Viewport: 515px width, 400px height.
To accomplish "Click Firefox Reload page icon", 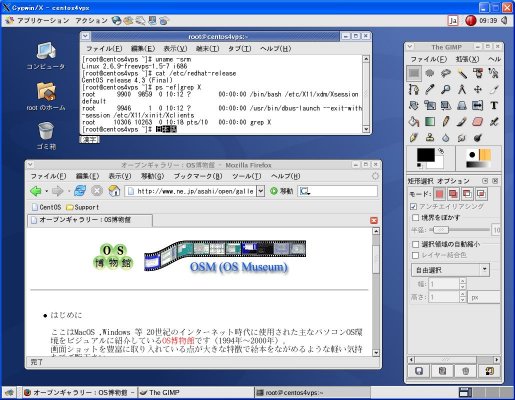I will (80, 191).
